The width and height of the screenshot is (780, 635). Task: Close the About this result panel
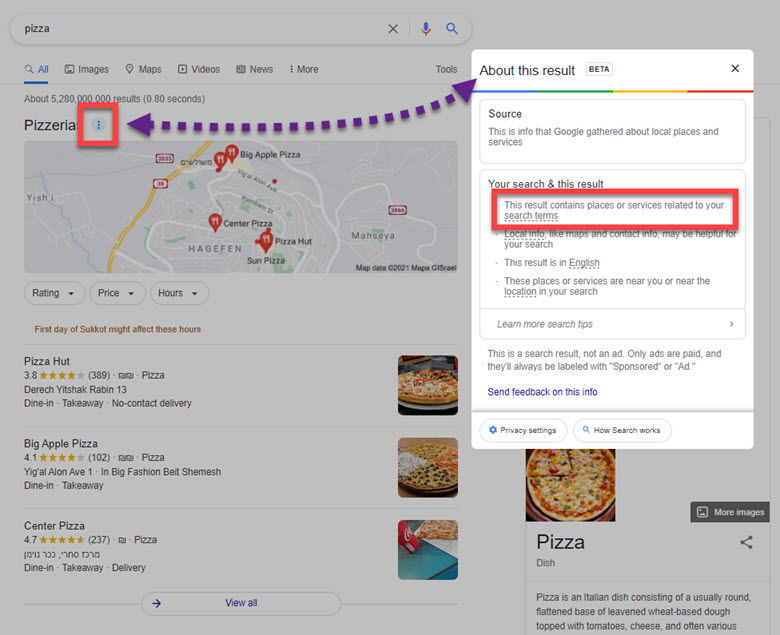coord(735,68)
